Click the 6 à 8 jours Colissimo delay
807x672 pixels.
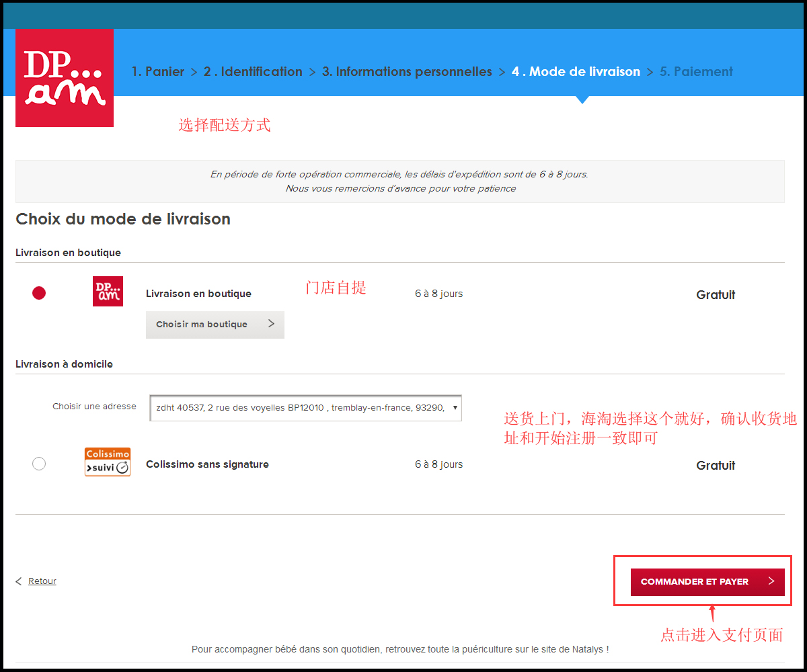439,464
